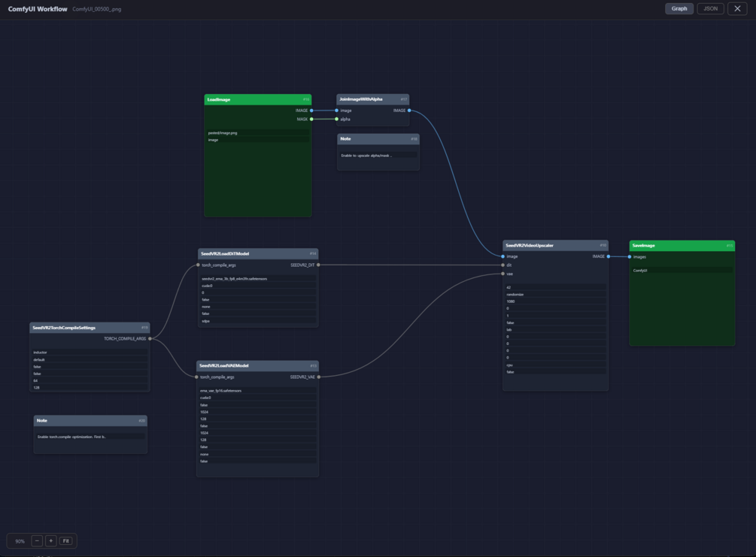Image resolution: width=756 pixels, height=557 pixels.
Task: Click JoinImageWithAlpha image input port
Action: [336, 110]
